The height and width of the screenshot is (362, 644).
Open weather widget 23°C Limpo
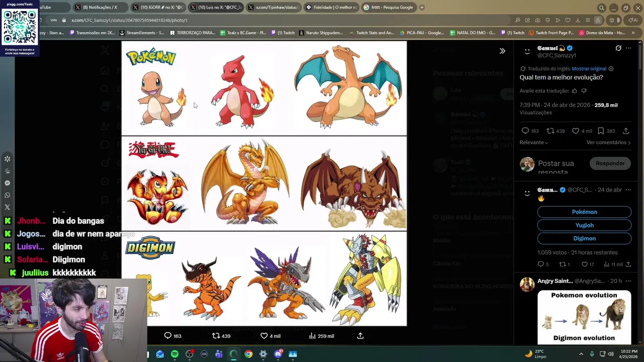point(536,354)
